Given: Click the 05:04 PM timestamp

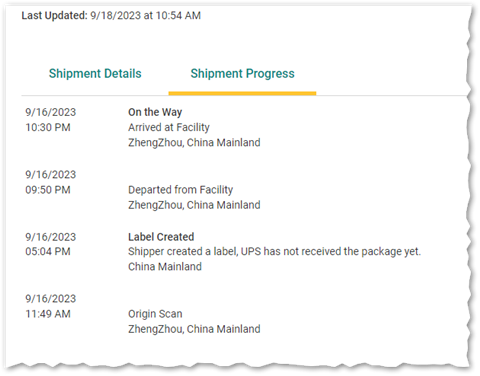Looking at the screenshot, I should click(x=48, y=251).
